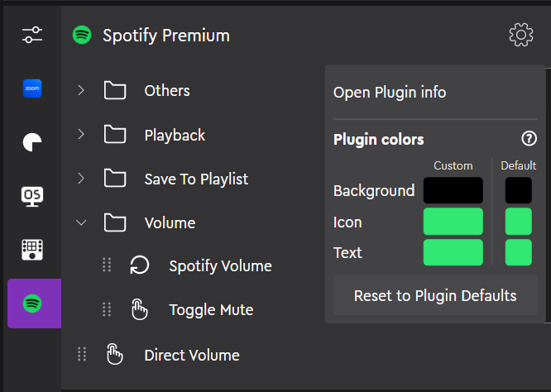
Task: Select the Direct Volume action
Action: coord(191,355)
